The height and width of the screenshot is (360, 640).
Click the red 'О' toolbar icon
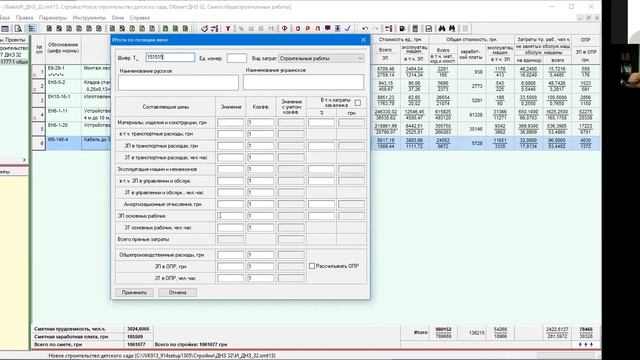(298, 28)
